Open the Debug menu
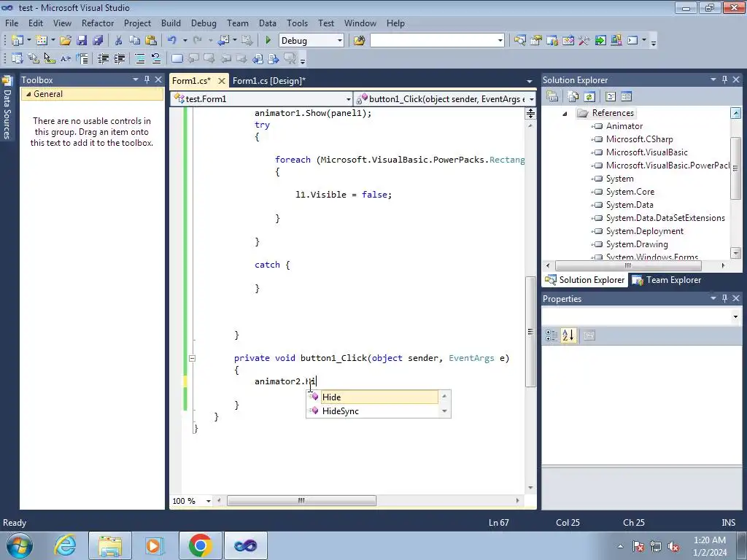 pyautogui.click(x=204, y=23)
